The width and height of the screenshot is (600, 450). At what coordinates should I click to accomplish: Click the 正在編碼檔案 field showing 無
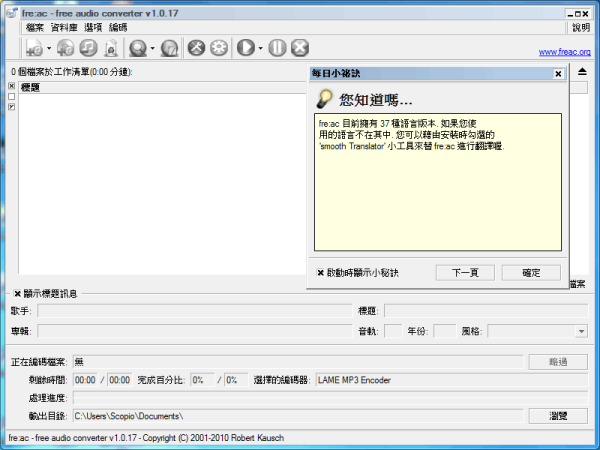(298, 362)
